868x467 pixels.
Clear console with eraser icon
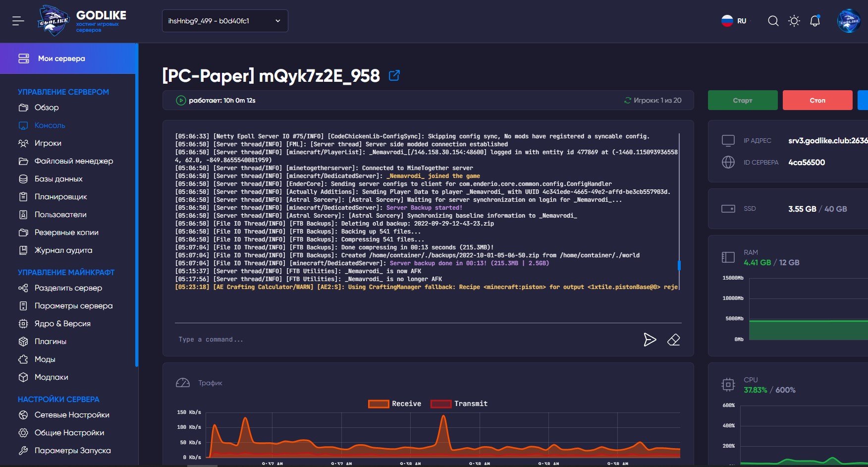674,340
